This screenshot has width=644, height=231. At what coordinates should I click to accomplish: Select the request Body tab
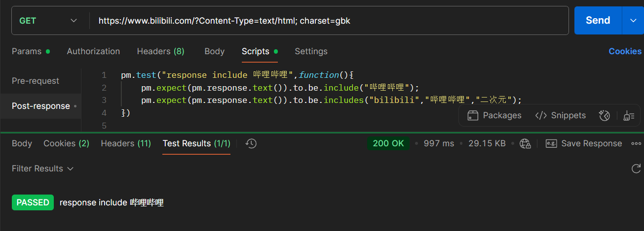click(214, 51)
